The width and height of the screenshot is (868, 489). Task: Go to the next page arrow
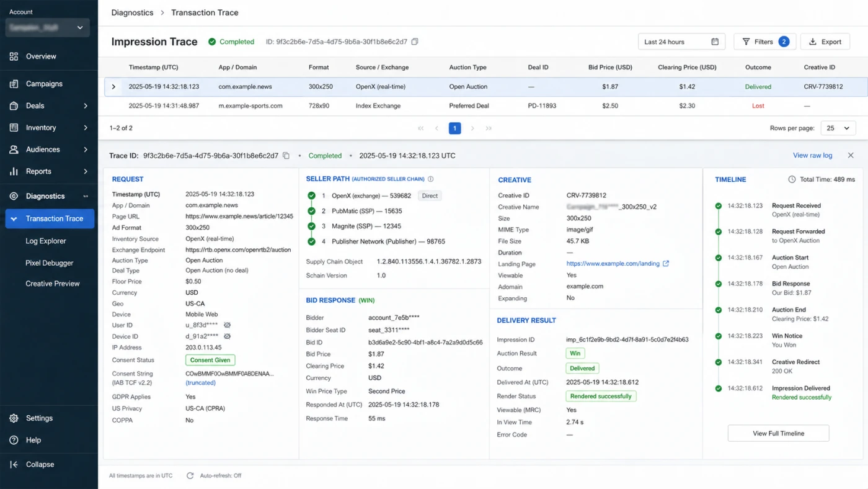[x=472, y=128]
